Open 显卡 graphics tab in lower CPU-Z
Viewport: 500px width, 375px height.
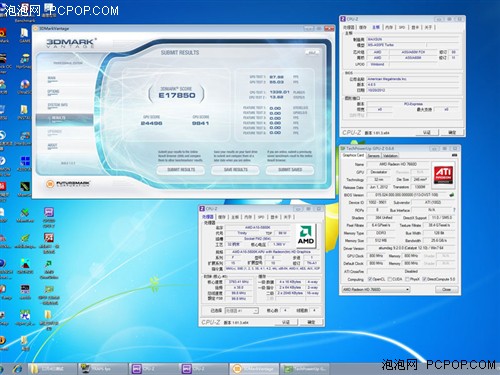click(274, 217)
